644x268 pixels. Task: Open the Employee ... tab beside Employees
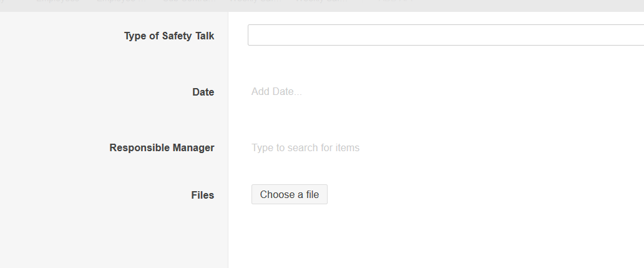click(x=119, y=2)
